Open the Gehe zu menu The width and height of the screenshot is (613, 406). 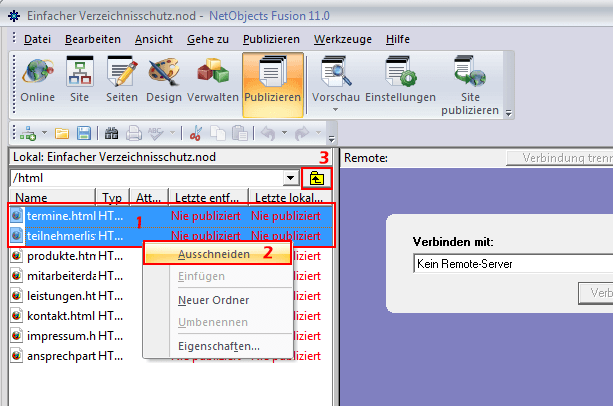pos(208,39)
